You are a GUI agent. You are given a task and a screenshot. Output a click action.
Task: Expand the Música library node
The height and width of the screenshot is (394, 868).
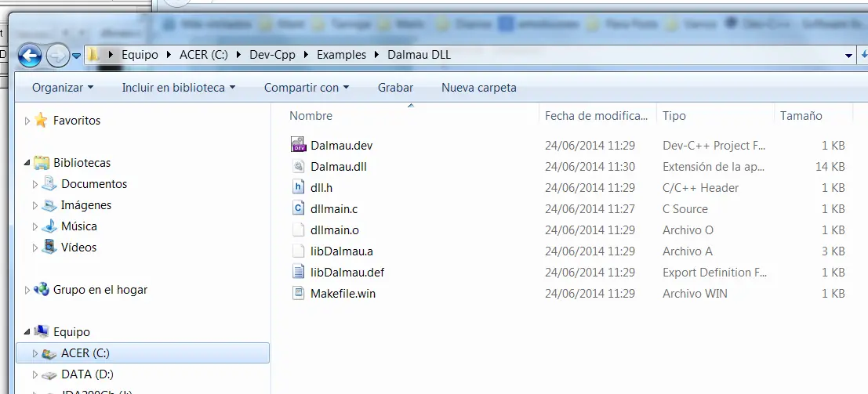[35, 226]
